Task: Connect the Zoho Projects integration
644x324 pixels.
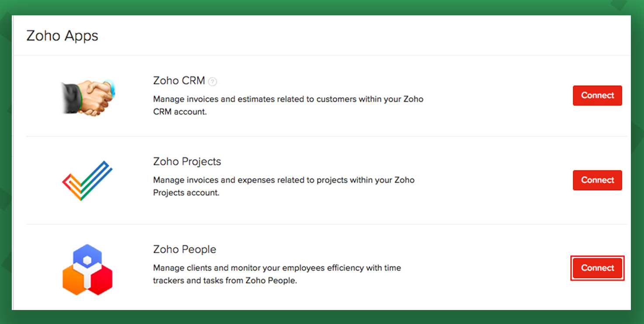Action: coord(597,180)
